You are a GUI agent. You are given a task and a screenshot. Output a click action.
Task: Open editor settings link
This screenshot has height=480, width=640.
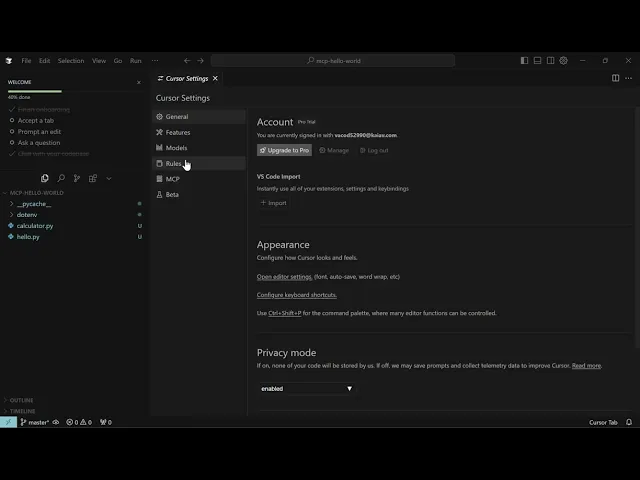click(284, 276)
